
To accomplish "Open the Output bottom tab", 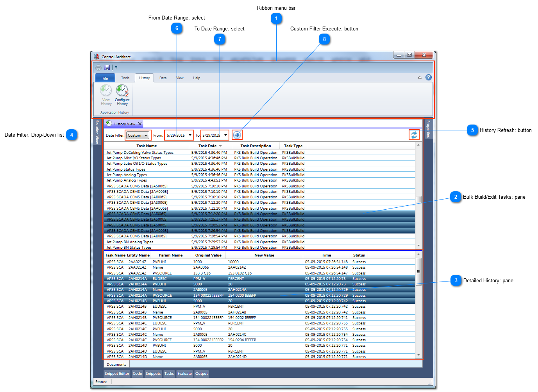I will point(202,374).
